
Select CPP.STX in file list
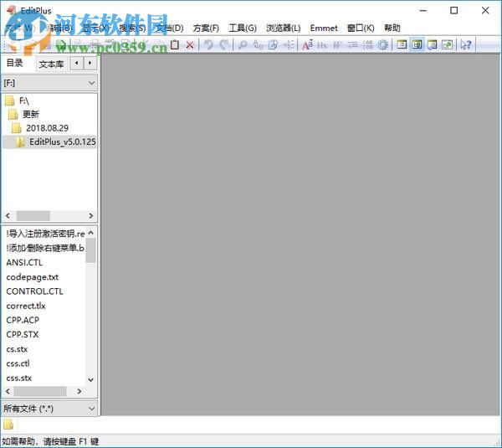[23, 335]
